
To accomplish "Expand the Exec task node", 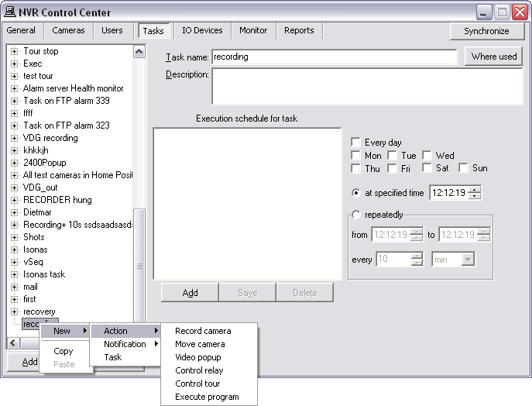I will point(14,64).
